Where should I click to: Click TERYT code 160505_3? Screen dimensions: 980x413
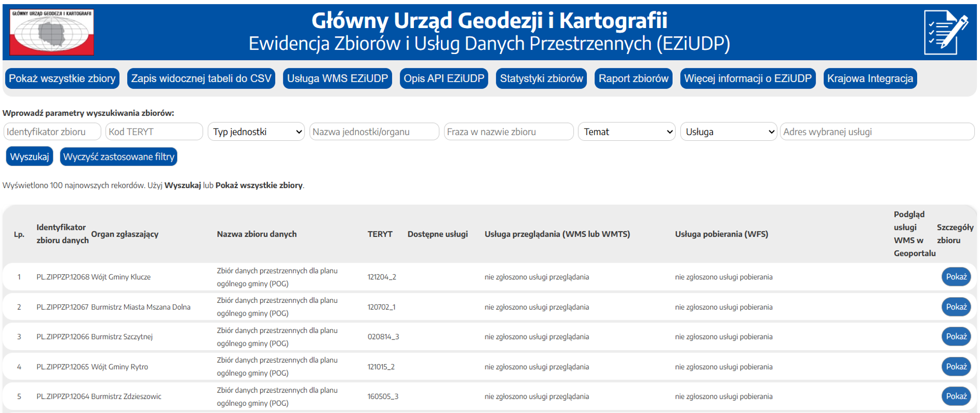tap(383, 396)
